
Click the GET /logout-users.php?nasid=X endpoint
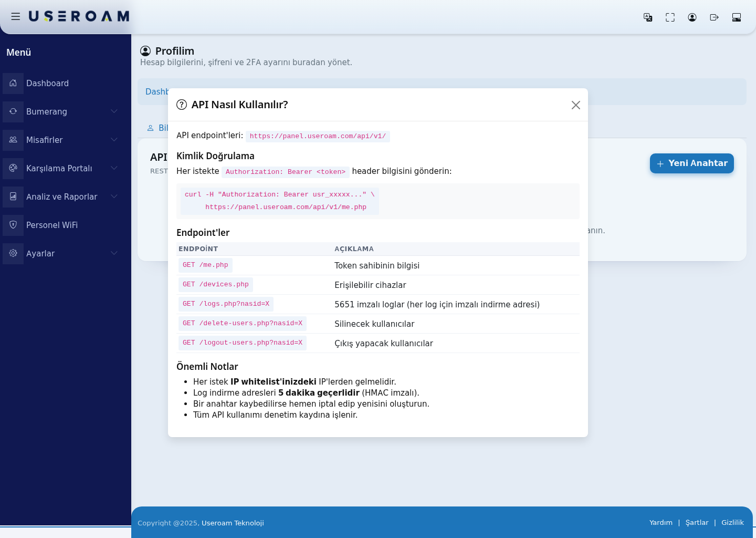coord(243,343)
